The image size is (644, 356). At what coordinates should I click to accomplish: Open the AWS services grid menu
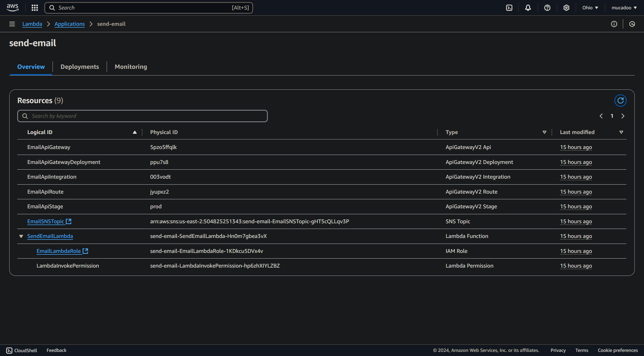pyautogui.click(x=35, y=8)
